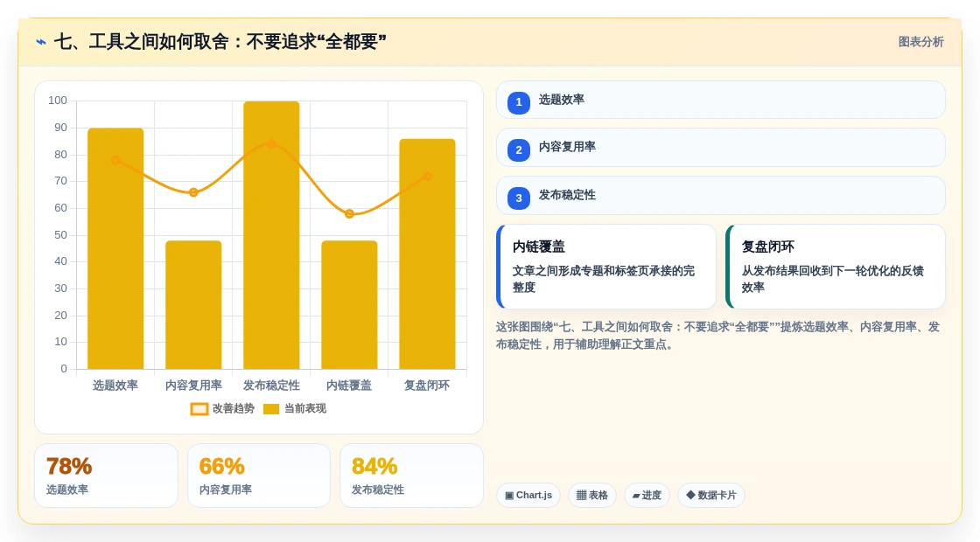
Task: Click the 内链覆盖 x-axis label
Action: [349, 386]
